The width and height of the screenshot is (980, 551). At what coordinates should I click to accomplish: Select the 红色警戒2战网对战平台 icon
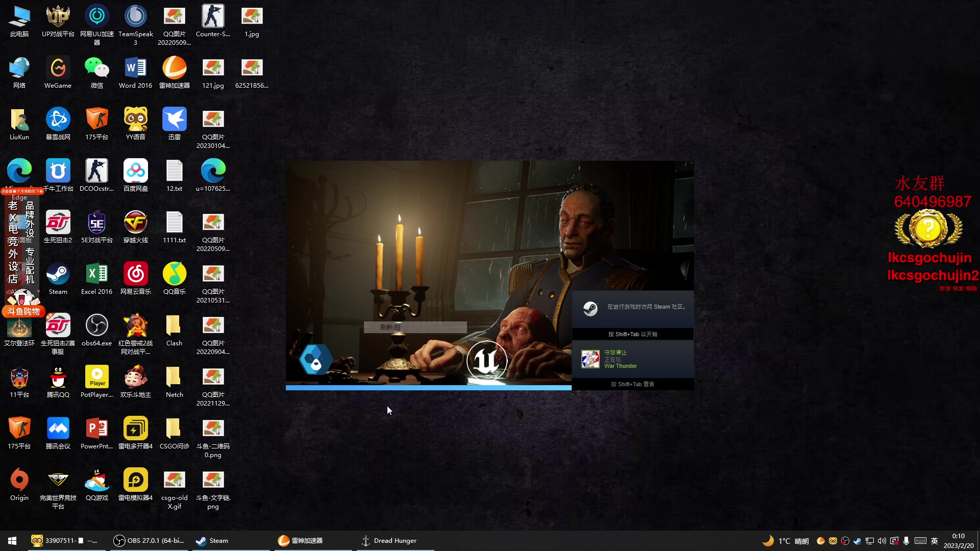pos(136,334)
